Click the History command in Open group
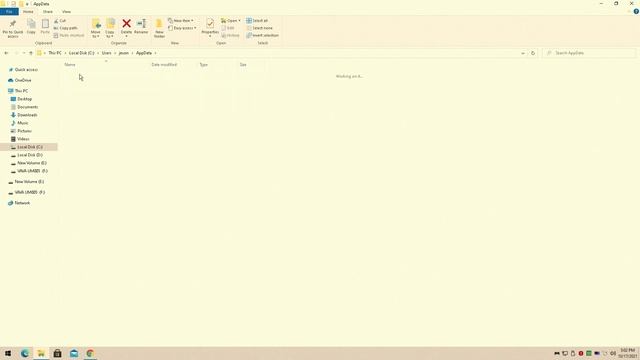Screen dimensions: 640x360 point(231,36)
